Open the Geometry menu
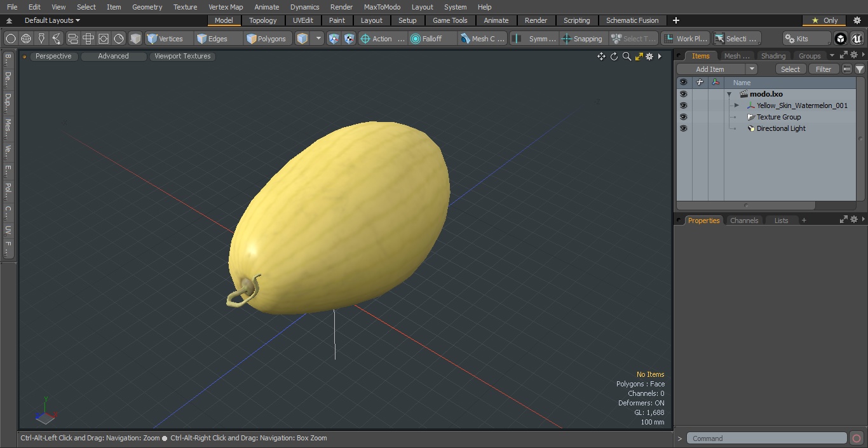868x448 pixels. (x=147, y=7)
